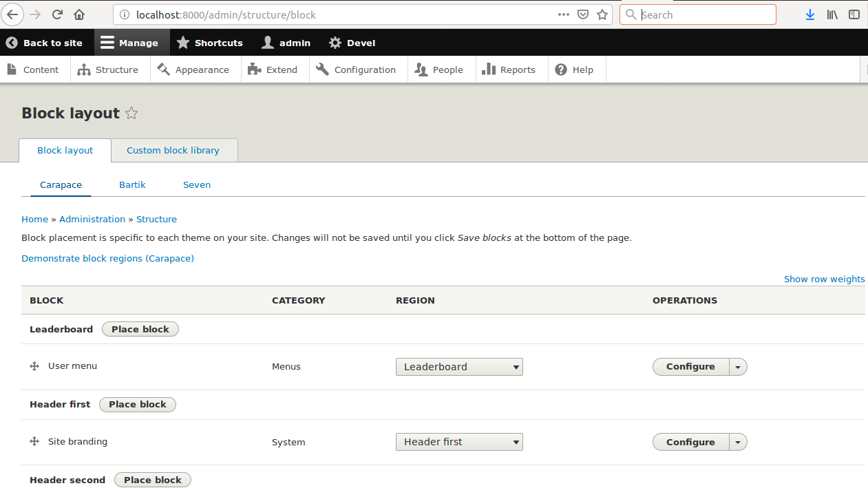Expand User menu Configure operations arrow
Screen dimensions: 868x488
coord(738,367)
